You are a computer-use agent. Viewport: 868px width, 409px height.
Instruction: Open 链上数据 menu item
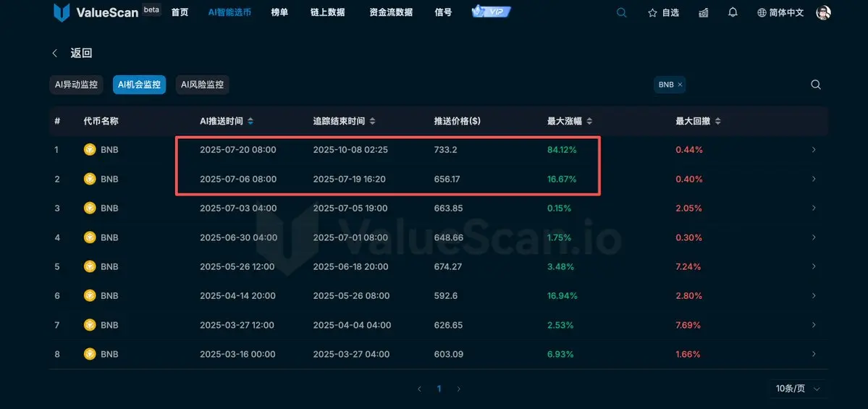pyautogui.click(x=328, y=12)
